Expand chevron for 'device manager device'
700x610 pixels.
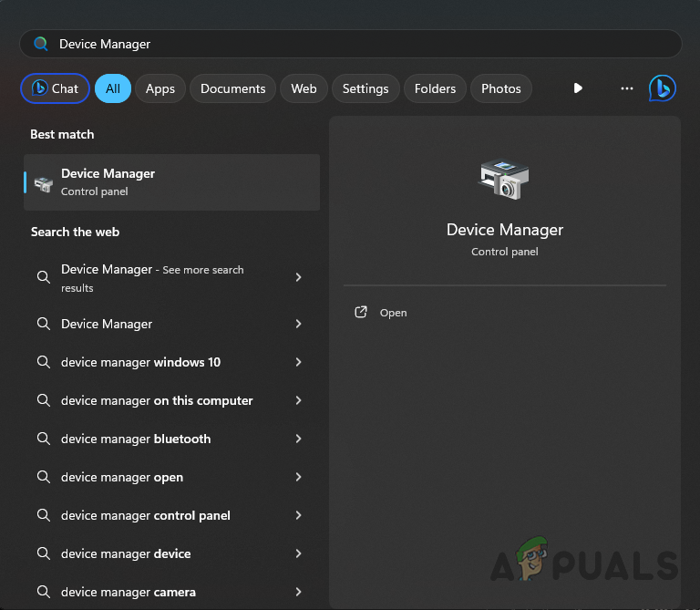299,553
